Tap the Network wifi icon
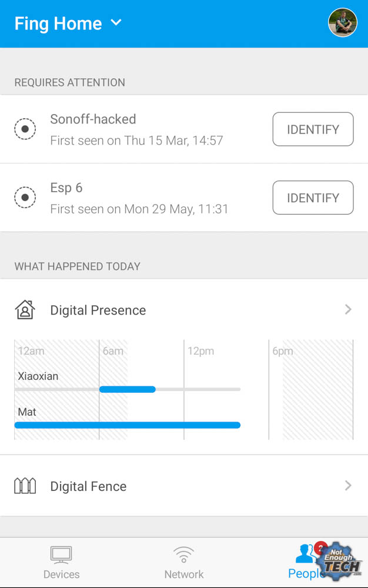The height and width of the screenshot is (588, 368). click(x=184, y=554)
